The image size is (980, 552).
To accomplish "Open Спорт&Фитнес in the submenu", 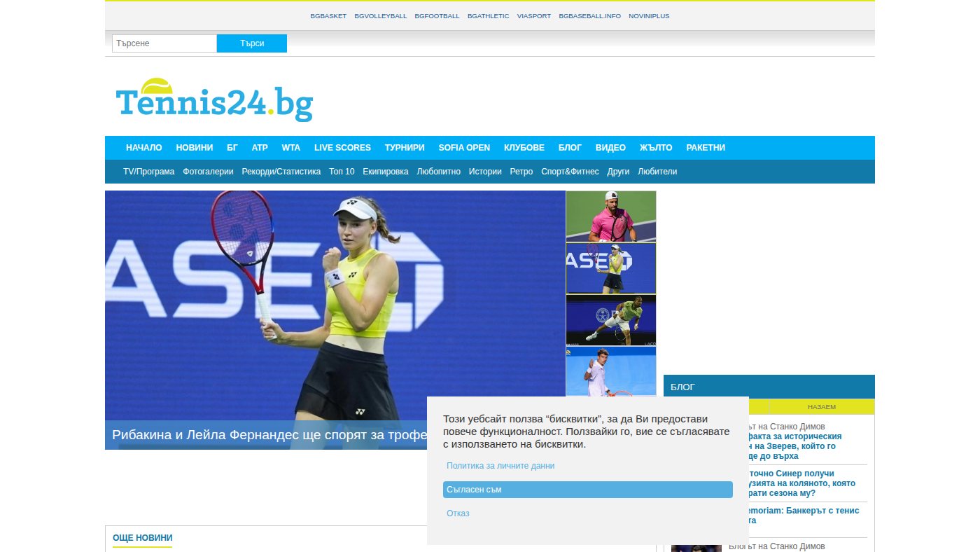I will coord(570,172).
